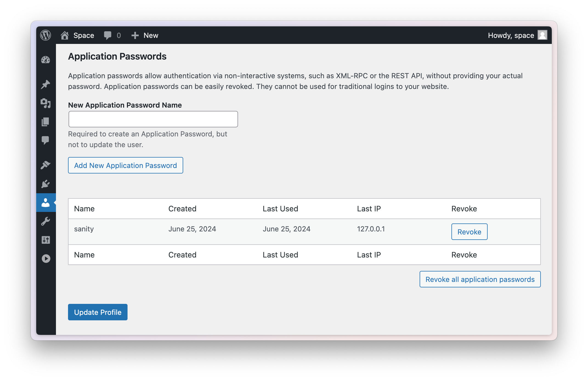Viewport: 588px width, 381px height.
Task: Click the Last Used header at table top
Action: [280, 209]
